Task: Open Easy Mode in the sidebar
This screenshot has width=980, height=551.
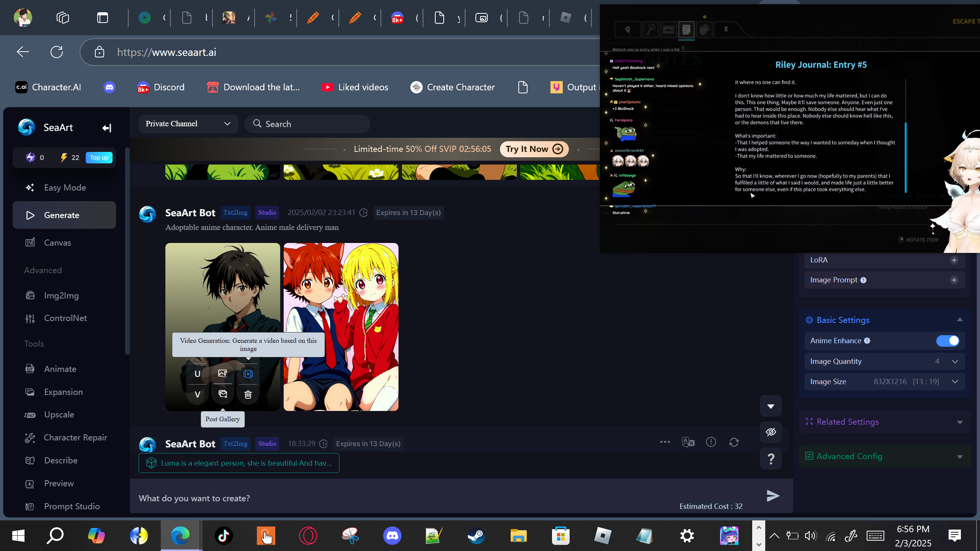Action: [64, 187]
